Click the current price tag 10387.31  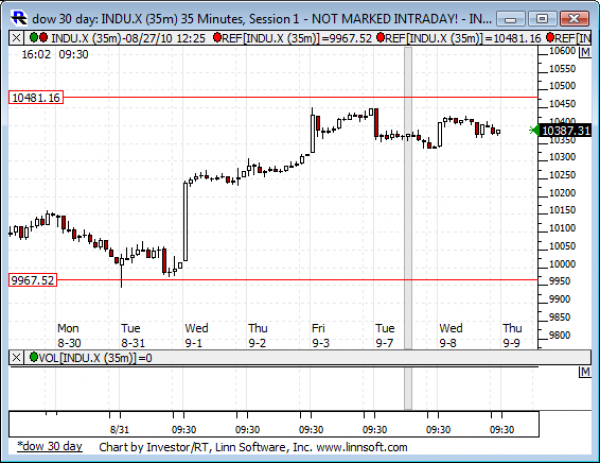566,130
